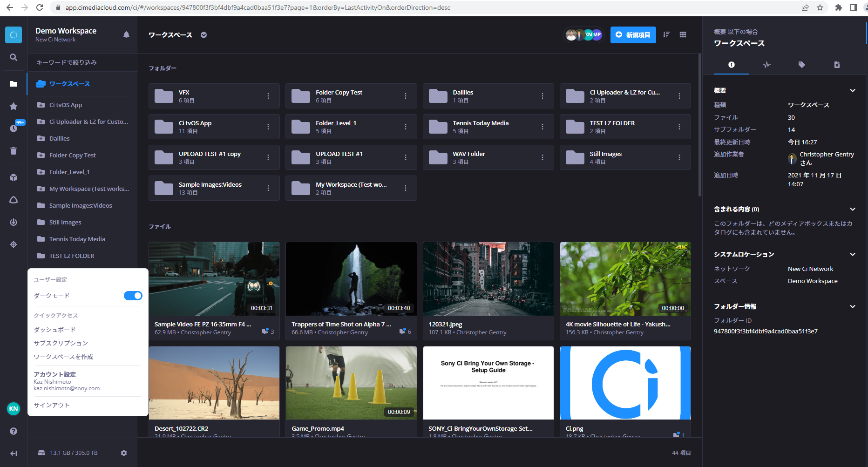Click the Ci logo home icon
This screenshot has width=868, height=467.
click(x=14, y=35)
